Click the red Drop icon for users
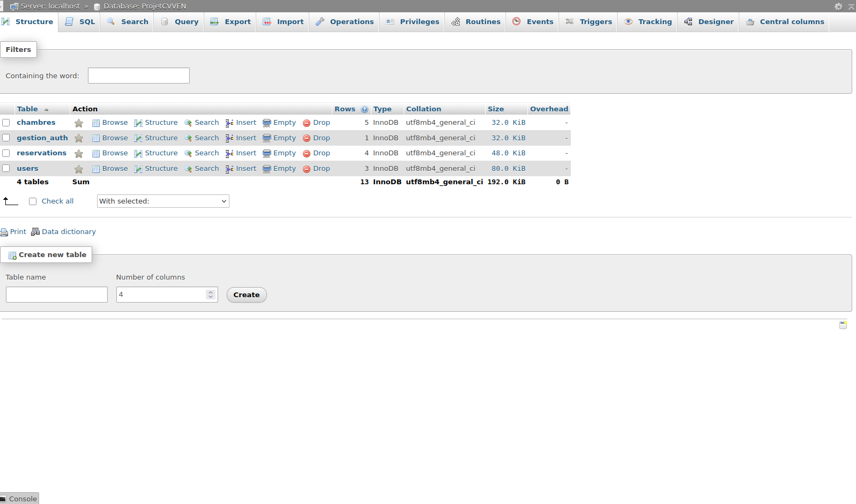This screenshot has height=504, width=856. pos(307,169)
